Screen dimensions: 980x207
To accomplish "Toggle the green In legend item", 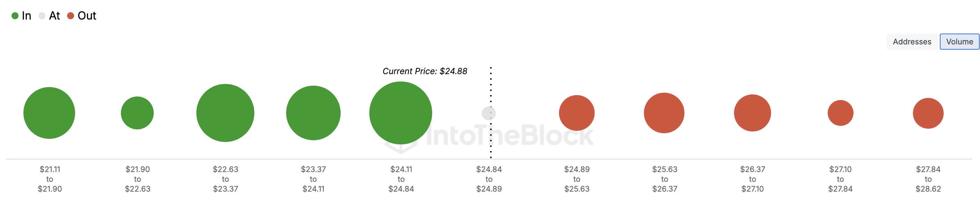I will [x=21, y=16].
